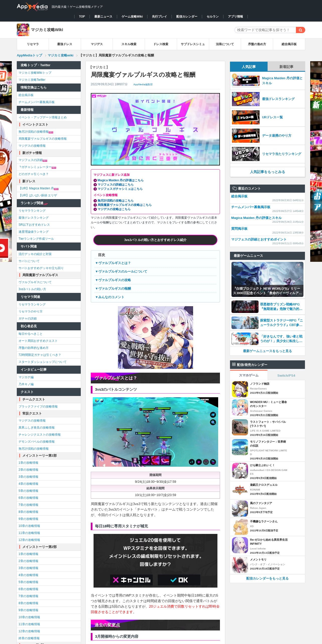This screenshot has width=322, height=644.
Task: Click sidebar link マジカミ攻略Twitter
Action: click(32, 80)
